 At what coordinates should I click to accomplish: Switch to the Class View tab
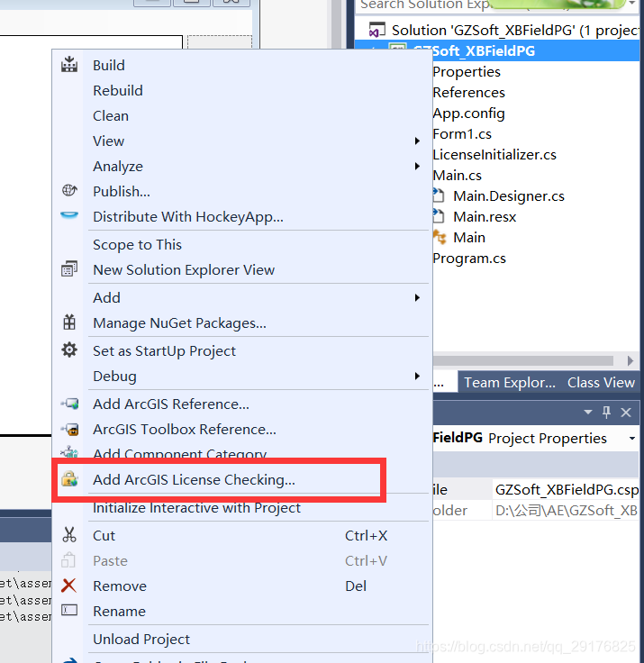pyautogui.click(x=601, y=383)
